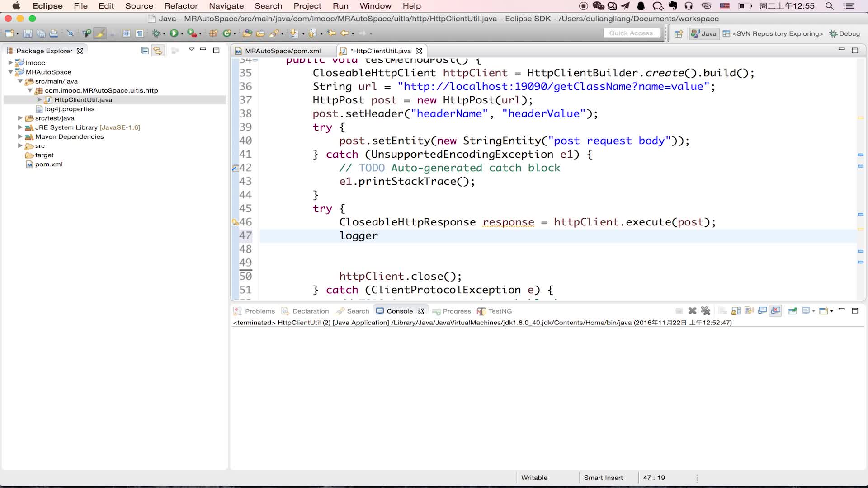Collapse com.imooc.MRAutoSpace.uitls.http package
This screenshot has width=868, height=488.
(30, 90)
